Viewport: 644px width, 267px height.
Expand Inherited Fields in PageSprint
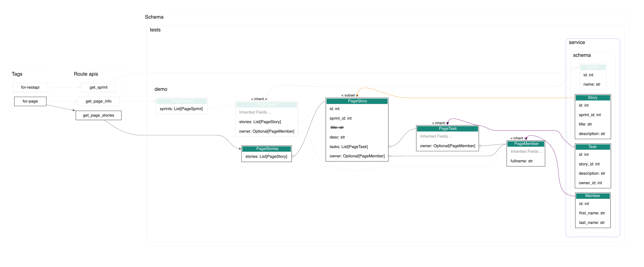(x=255, y=112)
